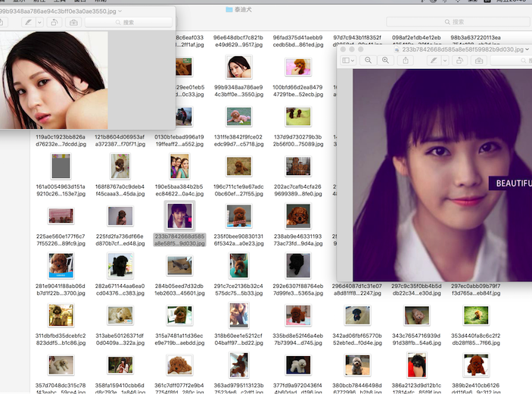Select thumbnail 291c7ce2136b32c4 in Finder
This screenshot has width=532, height=394.
coord(239,265)
